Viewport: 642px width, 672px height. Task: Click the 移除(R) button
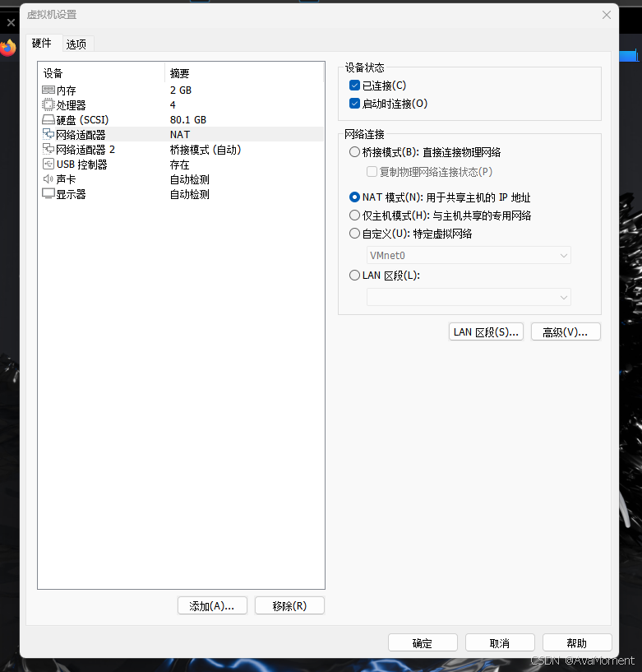click(289, 606)
